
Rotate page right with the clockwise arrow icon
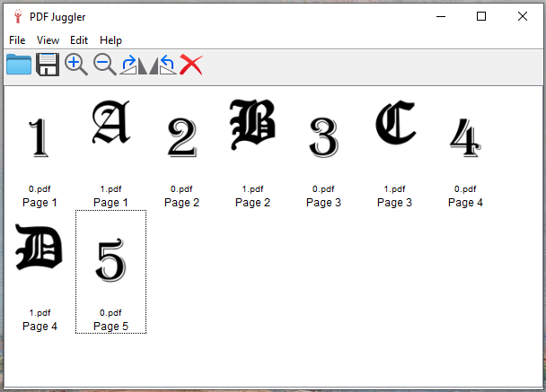click(134, 65)
